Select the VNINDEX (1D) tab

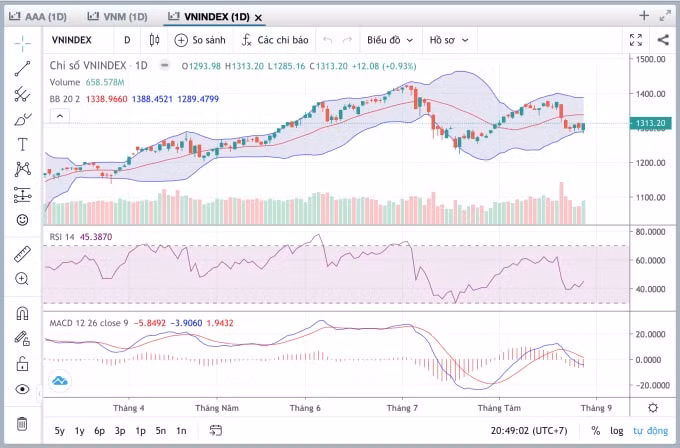209,17
